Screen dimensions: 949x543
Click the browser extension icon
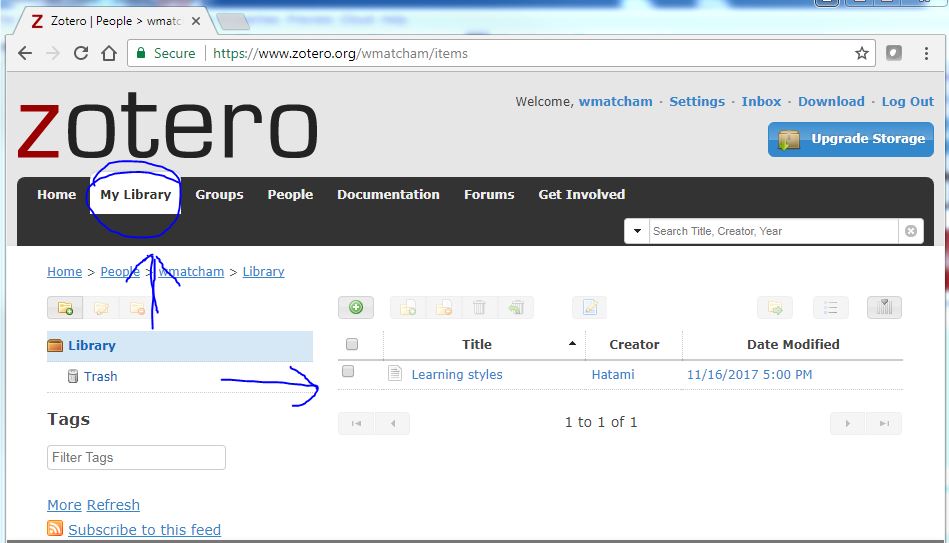click(x=894, y=53)
